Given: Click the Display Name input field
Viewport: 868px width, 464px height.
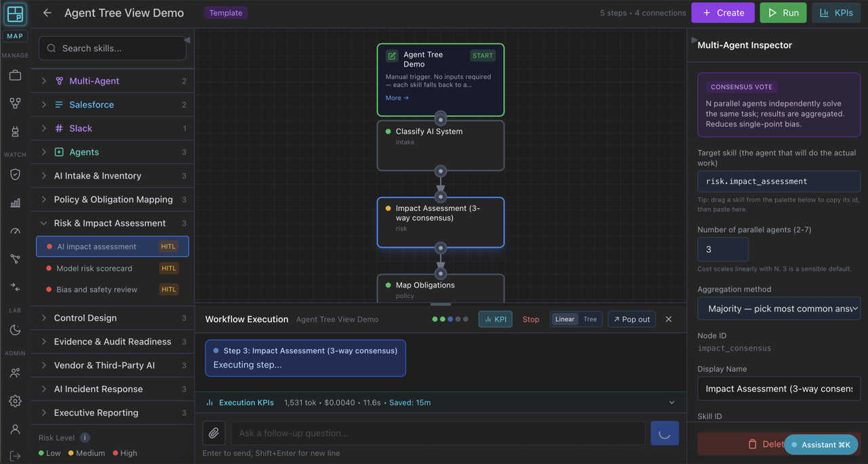Looking at the screenshot, I should coord(779,389).
